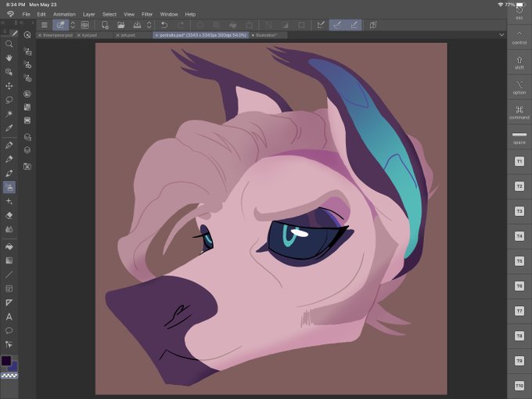Select the Zoom magnifier tool
This screenshot has width=532, height=399.
(9, 44)
